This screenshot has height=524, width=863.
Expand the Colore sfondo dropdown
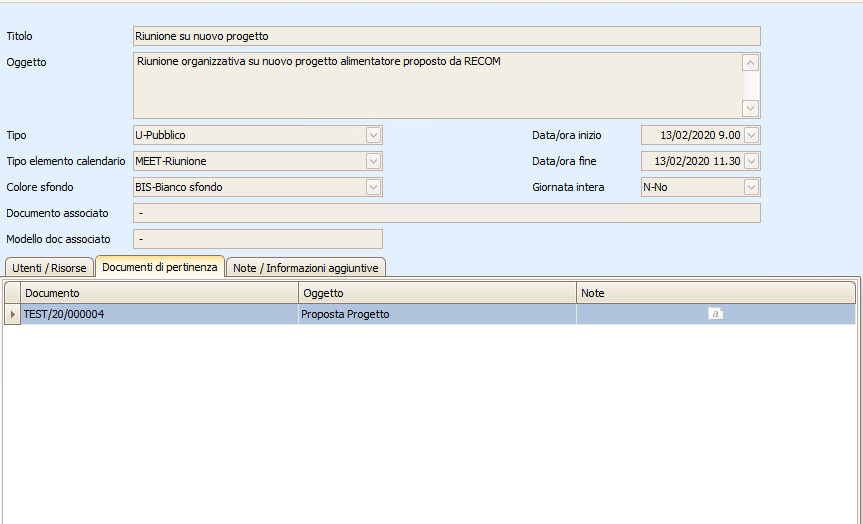tap(373, 187)
